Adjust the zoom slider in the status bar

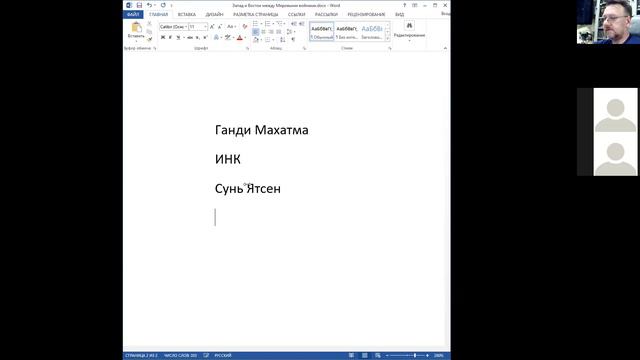point(415,356)
